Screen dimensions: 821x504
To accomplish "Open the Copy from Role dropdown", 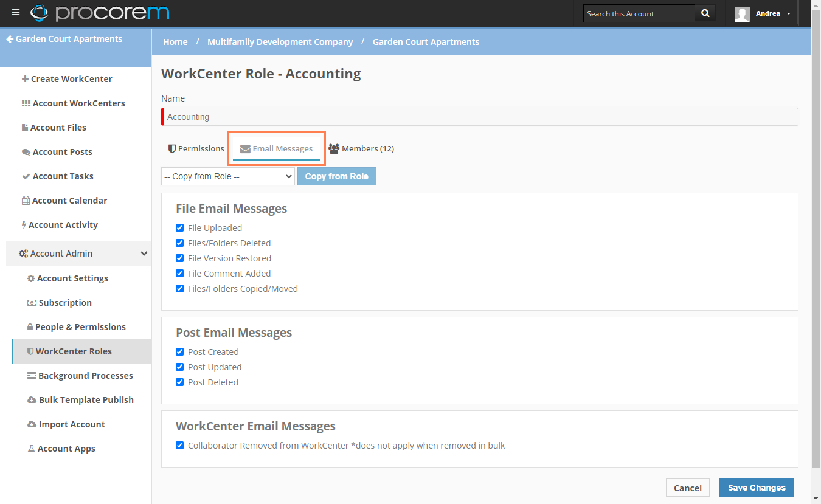I will pos(228,176).
